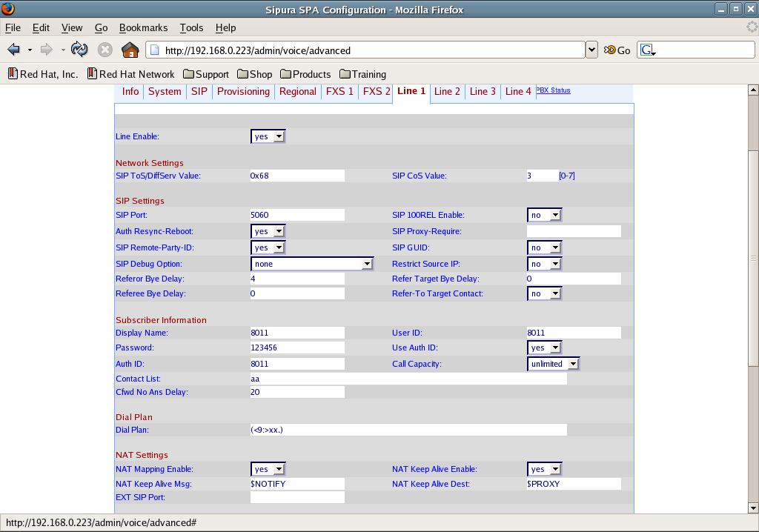Screen dimensions: 759x532
Task: Switch to the Line 2 tab
Action: tap(447, 91)
